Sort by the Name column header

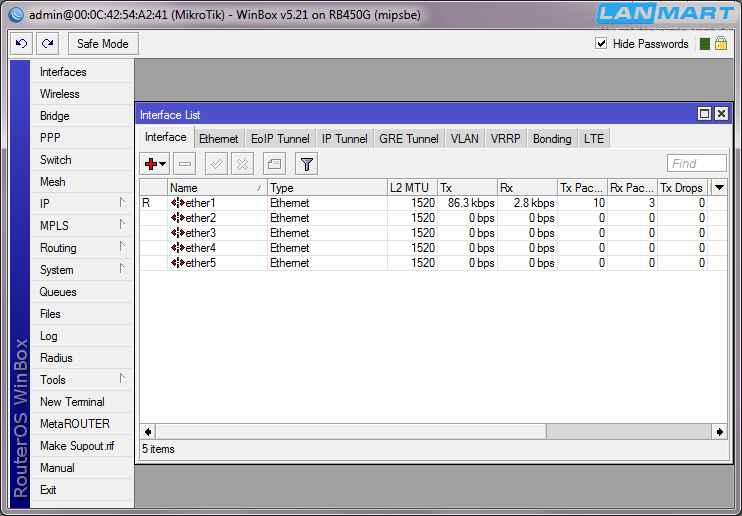tap(217, 188)
